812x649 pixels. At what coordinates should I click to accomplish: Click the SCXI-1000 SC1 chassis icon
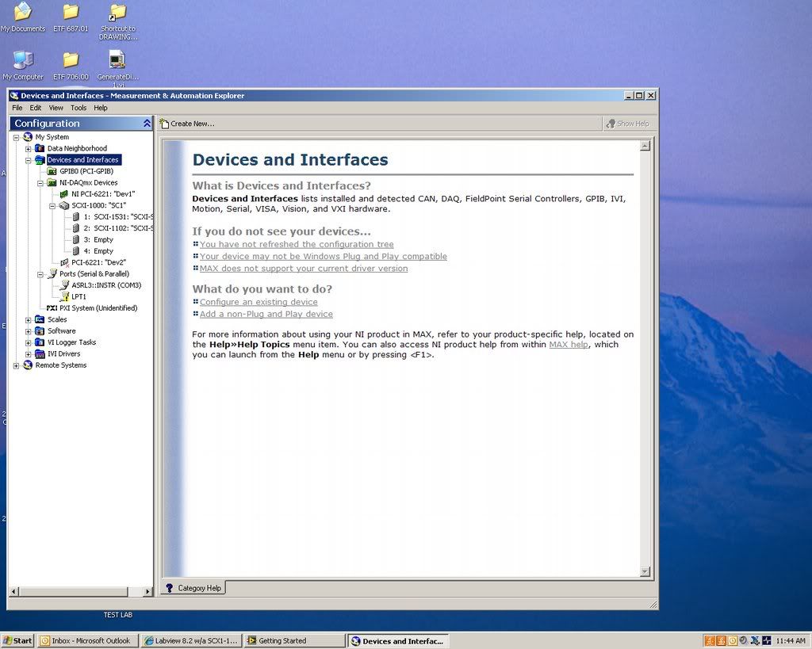pyautogui.click(x=64, y=205)
